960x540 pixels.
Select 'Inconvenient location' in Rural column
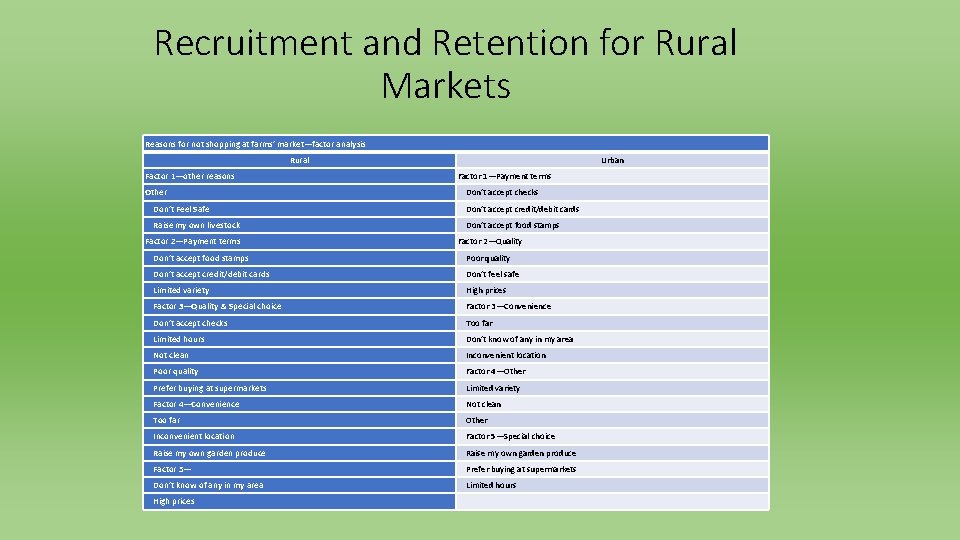(x=299, y=437)
